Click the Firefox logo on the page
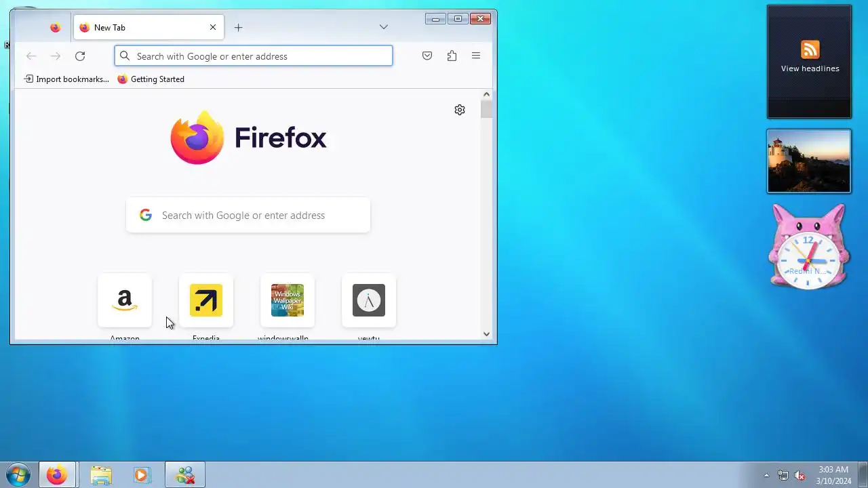Viewport: 868px width, 488px height. click(248, 138)
